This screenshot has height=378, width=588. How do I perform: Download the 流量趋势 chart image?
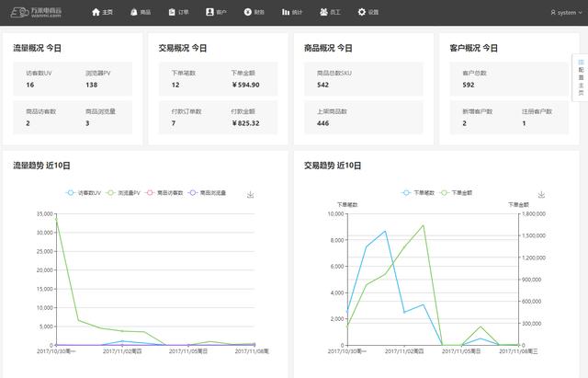[x=251, y=195]
